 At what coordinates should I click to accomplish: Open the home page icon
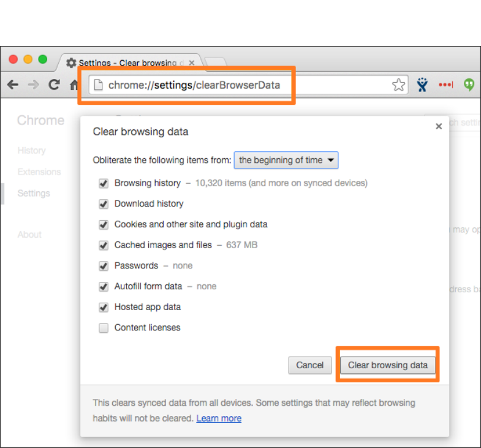pos(74,85)
